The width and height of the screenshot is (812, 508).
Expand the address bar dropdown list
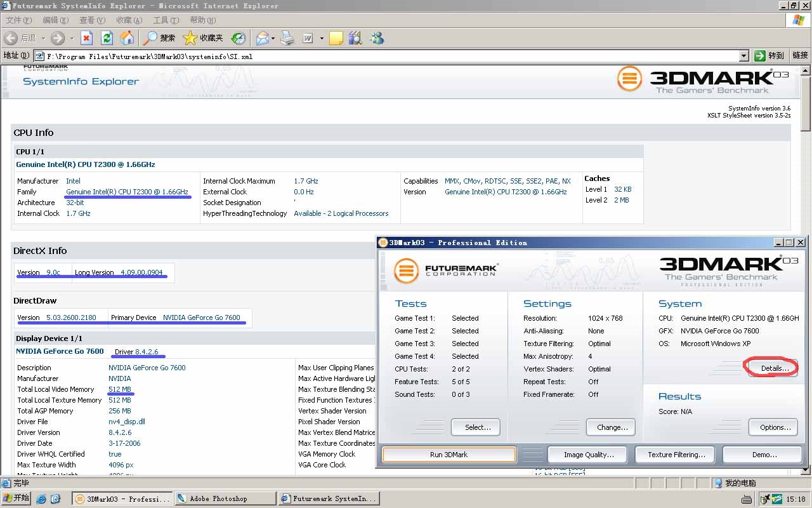744,56
